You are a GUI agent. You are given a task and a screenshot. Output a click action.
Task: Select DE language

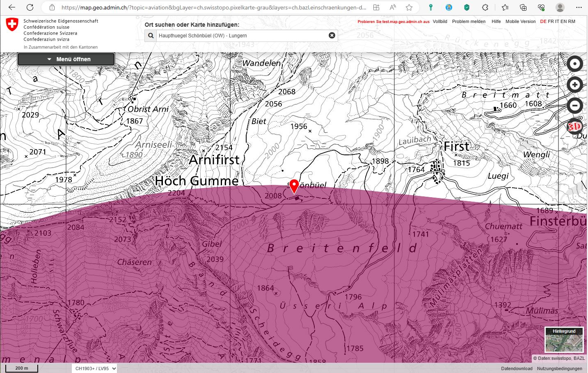coord(543,21)
